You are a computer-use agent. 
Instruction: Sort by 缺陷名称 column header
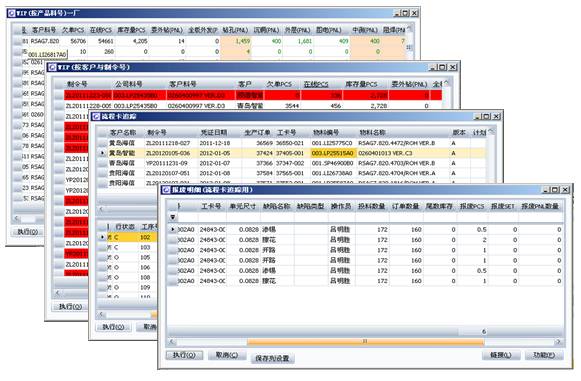click(x=276, y=206)
